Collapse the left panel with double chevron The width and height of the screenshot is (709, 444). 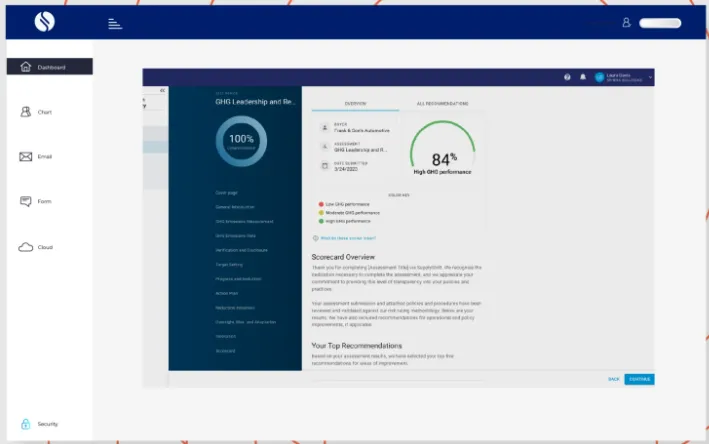[162, 91]
